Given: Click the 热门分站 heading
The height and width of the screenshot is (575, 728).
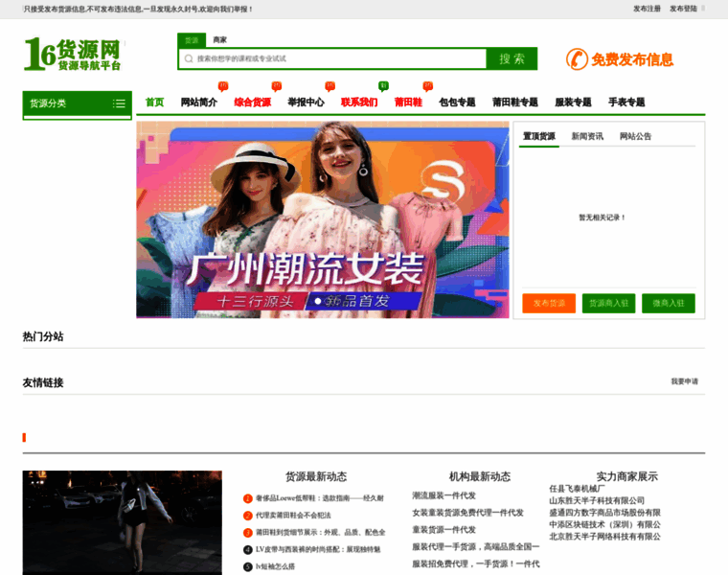Looking at the screenshot, I should tap(43, 336).
